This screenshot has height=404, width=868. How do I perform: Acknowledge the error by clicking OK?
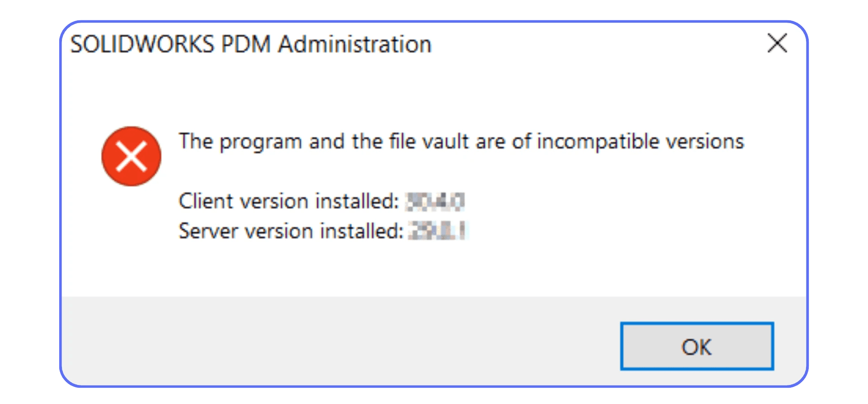(696, 347)
